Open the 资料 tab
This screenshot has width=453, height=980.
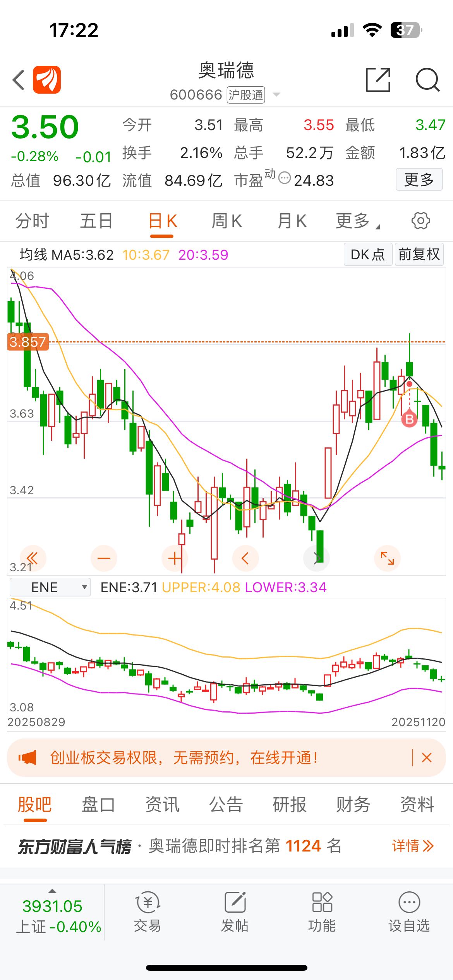(x=417, y=804)
